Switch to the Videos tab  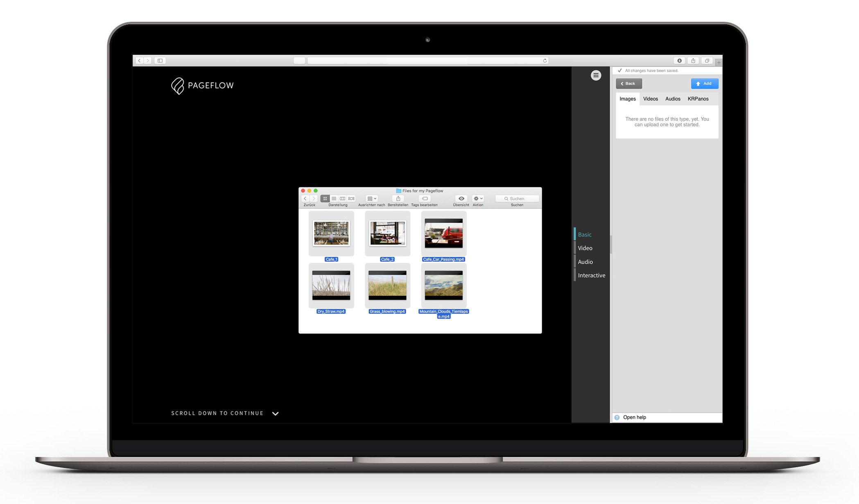[650, 99]
